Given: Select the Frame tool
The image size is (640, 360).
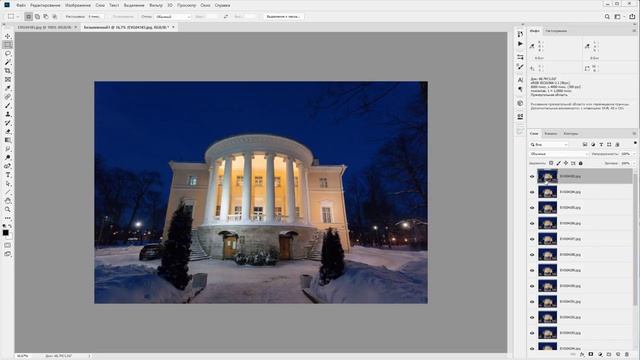Looking at the screenshot, I should [8, 79].
